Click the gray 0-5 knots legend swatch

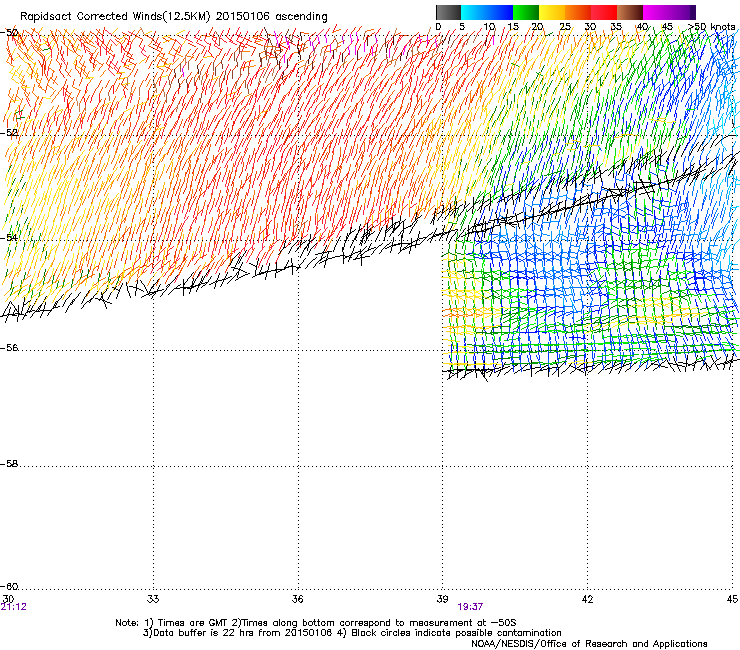pyautogui.click(x=448, y=12)
